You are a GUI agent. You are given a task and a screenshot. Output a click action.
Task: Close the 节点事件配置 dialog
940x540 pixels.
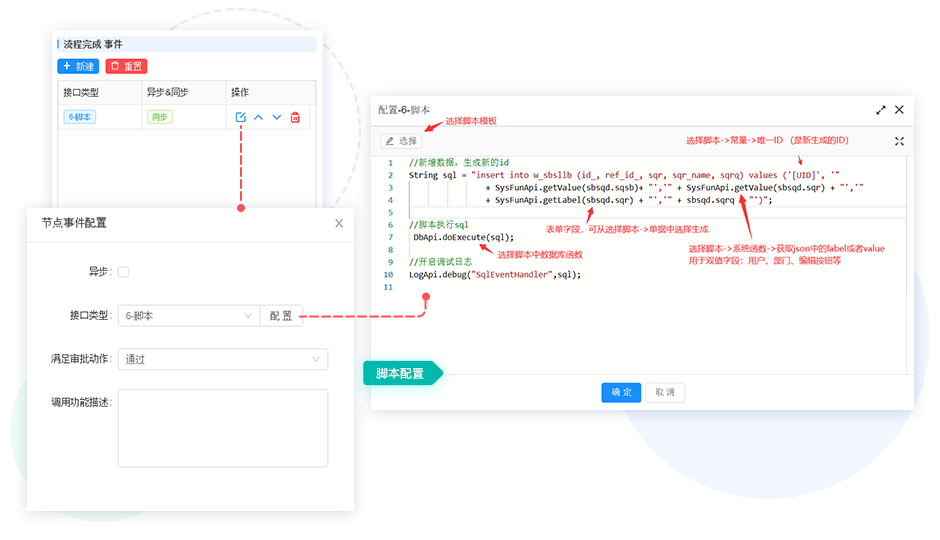pos(339,223)
